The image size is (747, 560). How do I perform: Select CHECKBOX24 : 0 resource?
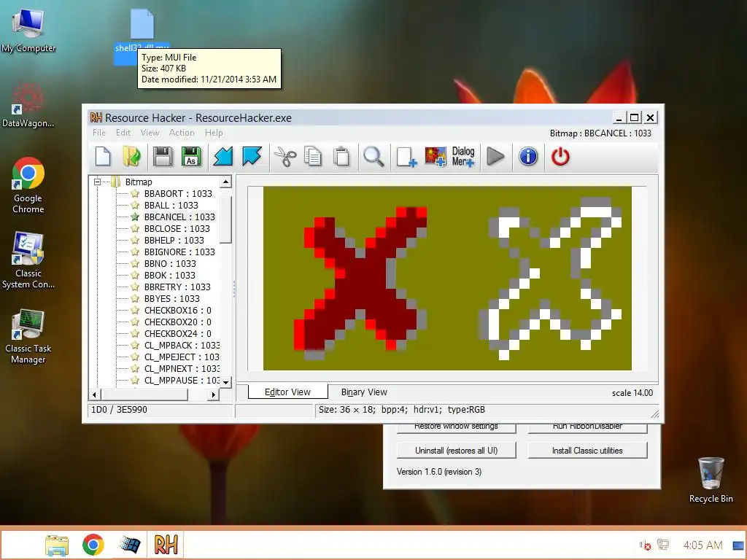(178, 334)
